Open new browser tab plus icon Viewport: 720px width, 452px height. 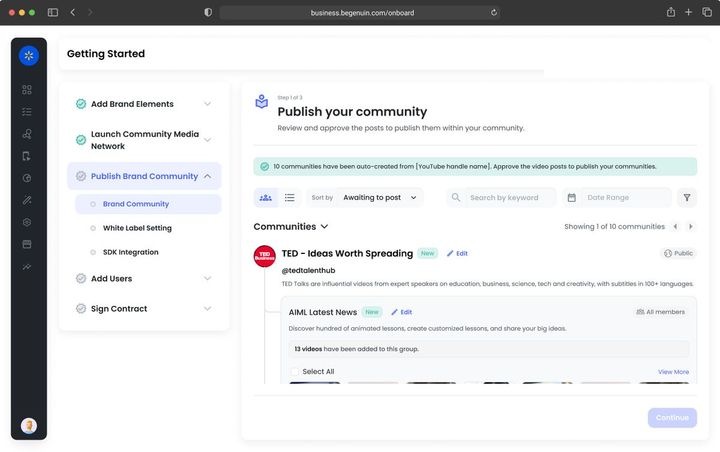(x=688, y=12)
